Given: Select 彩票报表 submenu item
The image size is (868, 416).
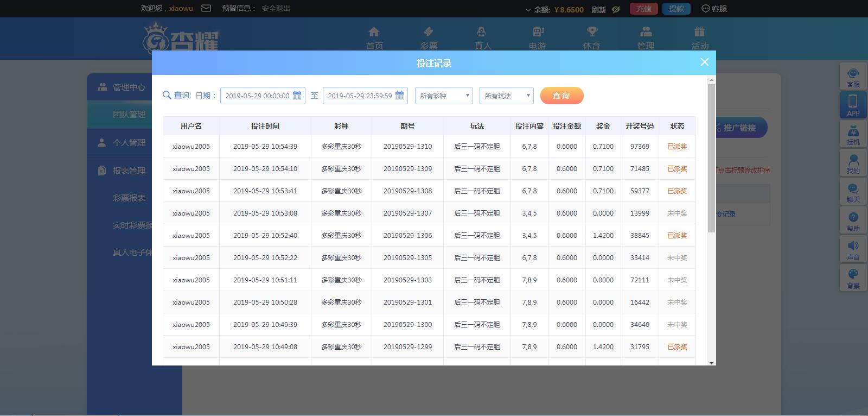Looking at the screenshot, I should [x=129, y=198].
